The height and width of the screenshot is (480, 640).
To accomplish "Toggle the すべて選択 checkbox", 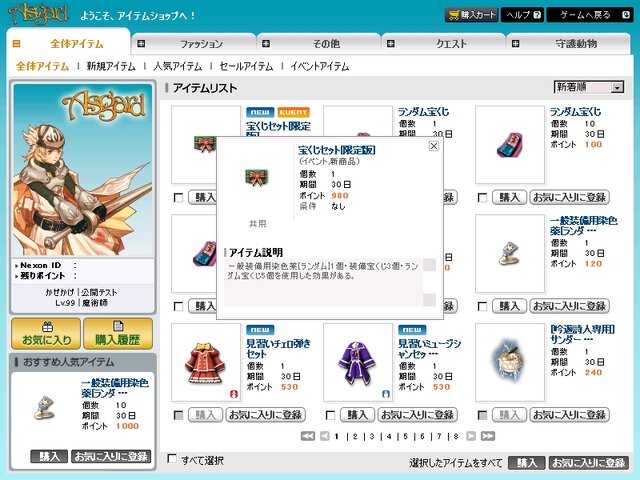I will (172, 458).
